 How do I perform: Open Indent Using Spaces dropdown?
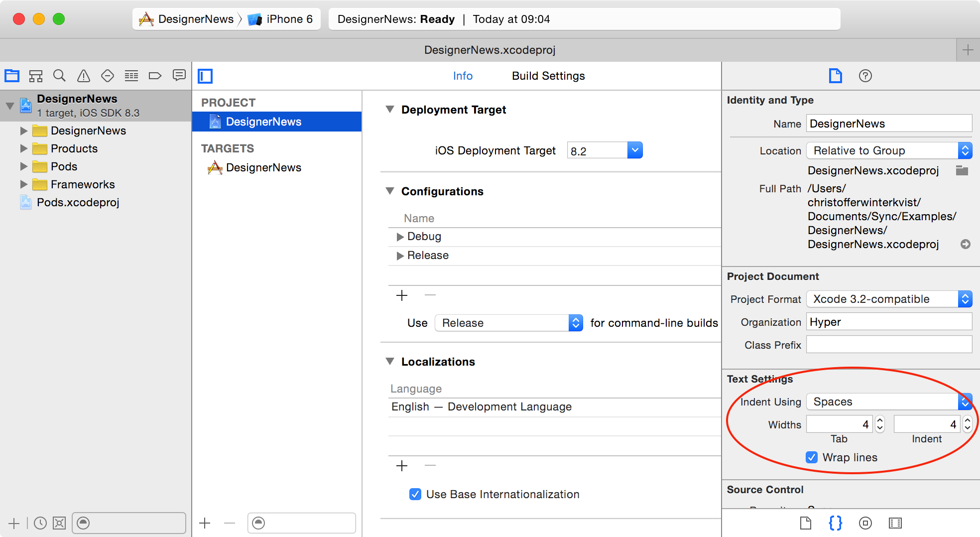click(889, 402)
